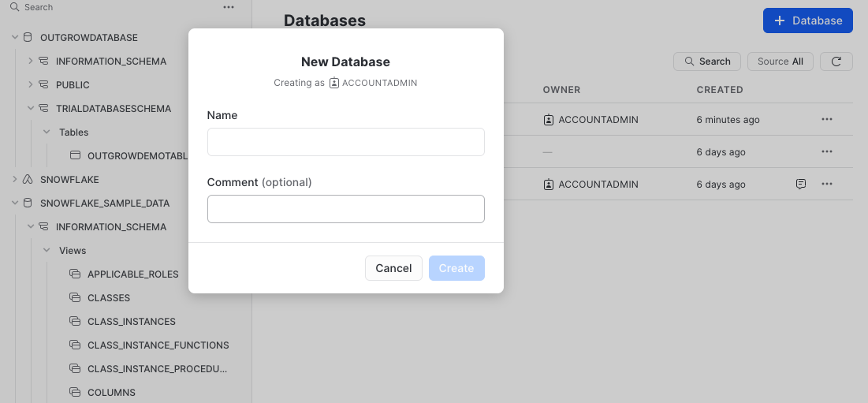Image resolution: width=868 pixels, height=403 pixels.
Task: Click the OUTGROWDATABASE database icon
Action: point(28,37)
